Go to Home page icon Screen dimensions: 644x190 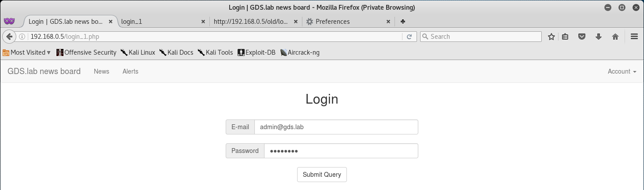point(615,37)
